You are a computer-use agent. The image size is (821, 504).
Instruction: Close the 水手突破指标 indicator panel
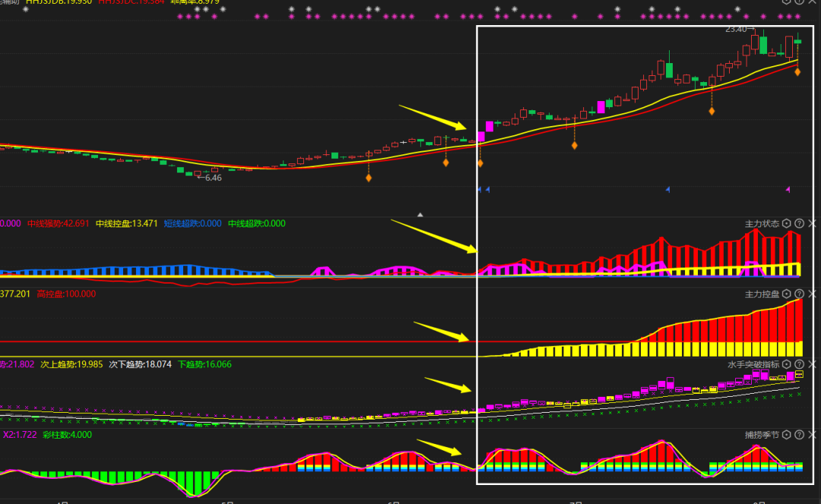[812, 364]
